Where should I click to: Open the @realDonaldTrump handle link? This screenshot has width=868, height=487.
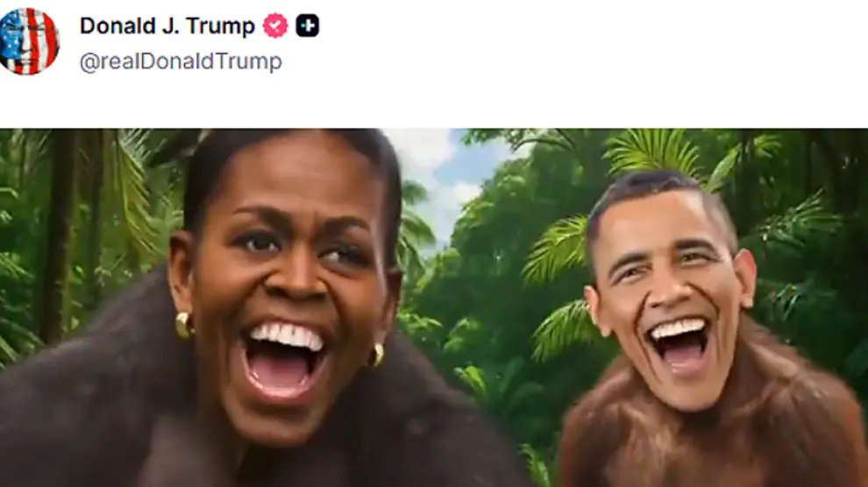click(181, 61)
